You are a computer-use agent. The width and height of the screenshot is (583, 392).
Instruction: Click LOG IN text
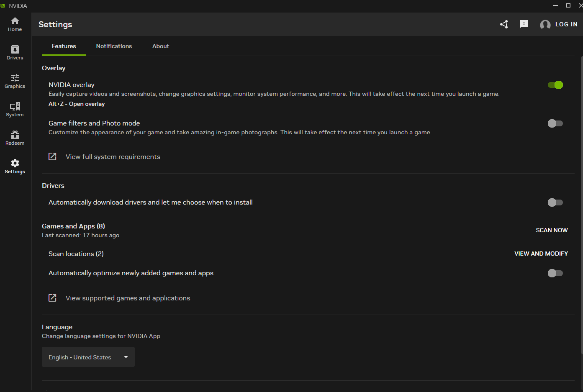click(x=566, y=24)
